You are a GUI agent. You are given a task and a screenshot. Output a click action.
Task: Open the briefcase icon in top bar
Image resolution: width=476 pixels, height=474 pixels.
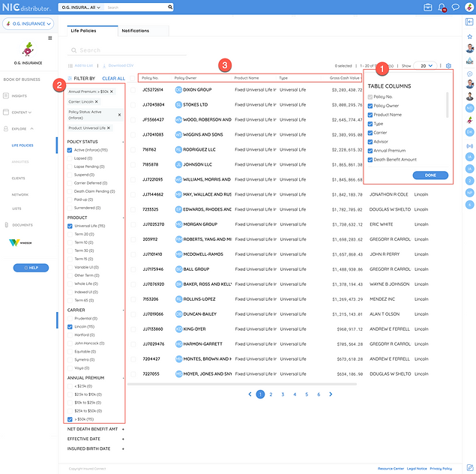click(428, 7)
